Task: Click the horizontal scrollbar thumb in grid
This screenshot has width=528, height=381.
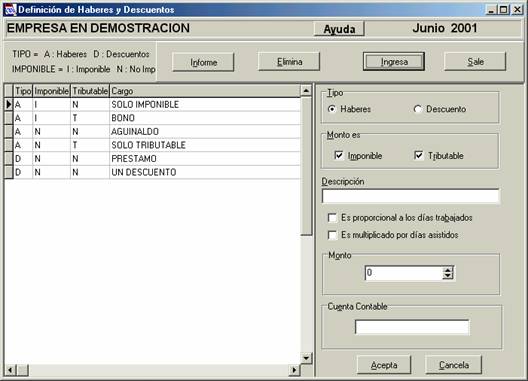Action: pyautogui.click(x=22, y=370)
